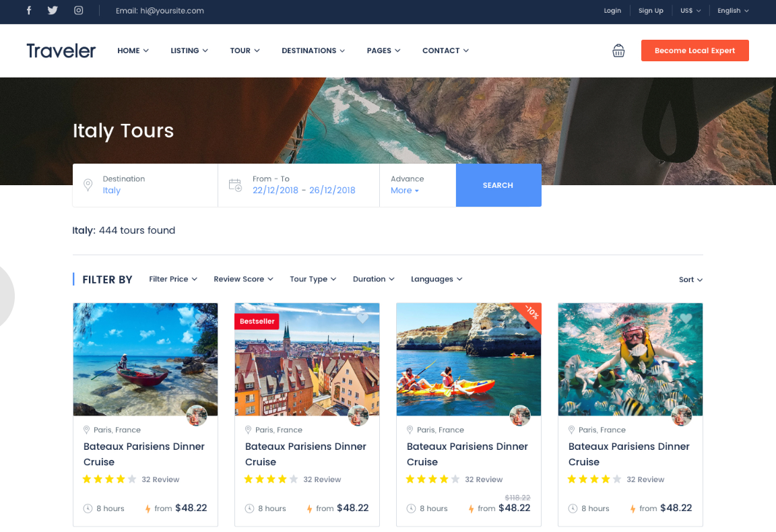Open the Twitter social icon
Viewport: 776px width, 532px height.
(53, 11)
